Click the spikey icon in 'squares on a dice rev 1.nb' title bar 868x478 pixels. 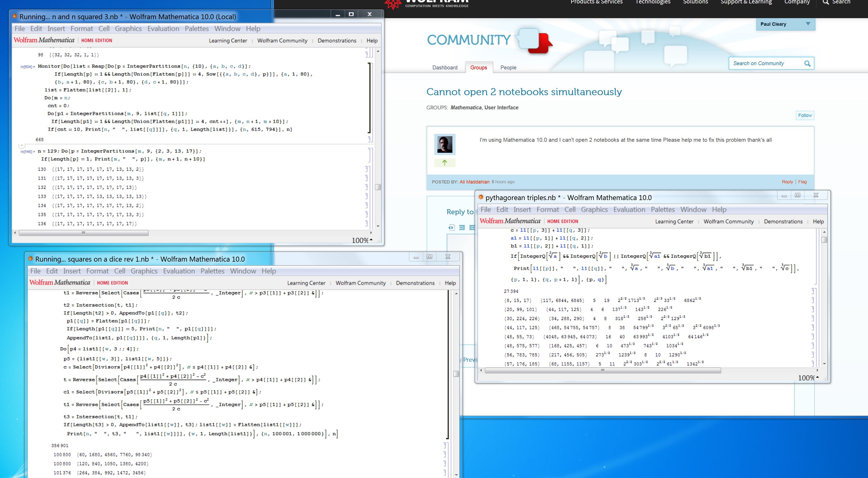click(31, 259)
